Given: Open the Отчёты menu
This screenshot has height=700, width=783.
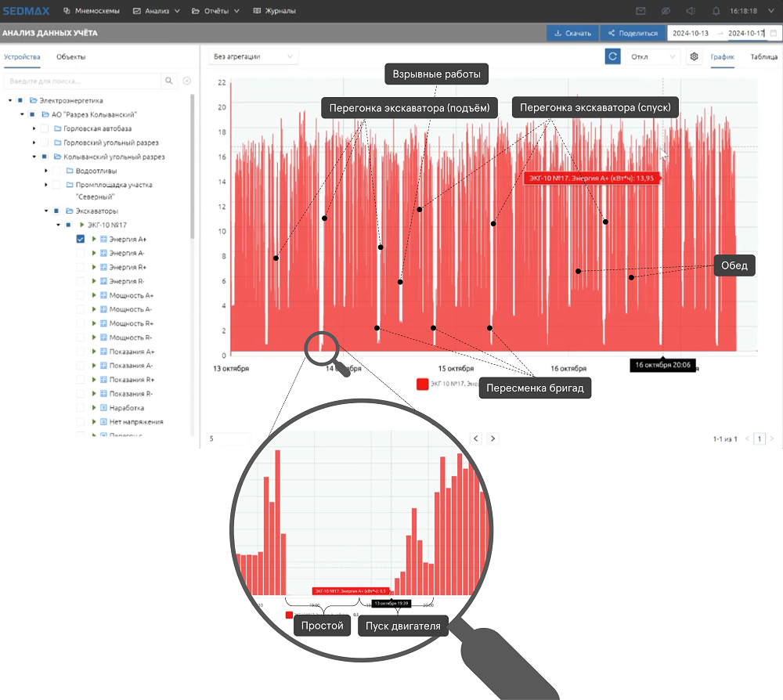Looking at the screenshot, I should (x=222, y=12).
